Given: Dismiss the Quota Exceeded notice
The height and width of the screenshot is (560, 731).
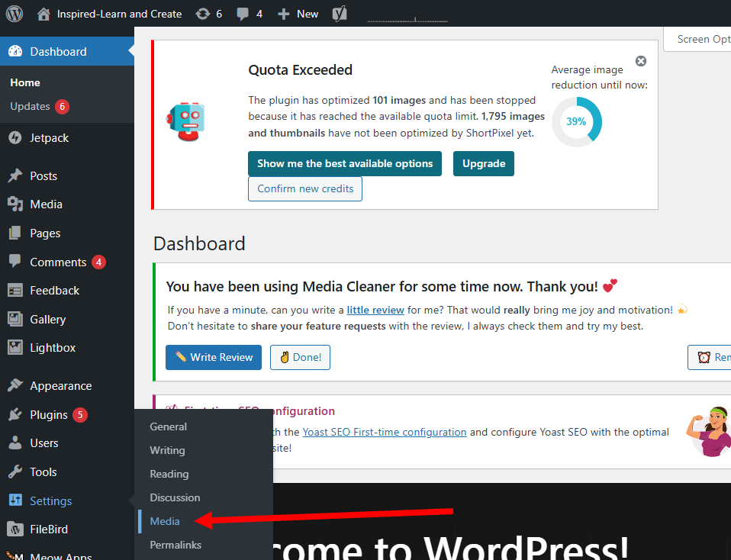Looking at the screenshot, I should (x=641, y=61).
